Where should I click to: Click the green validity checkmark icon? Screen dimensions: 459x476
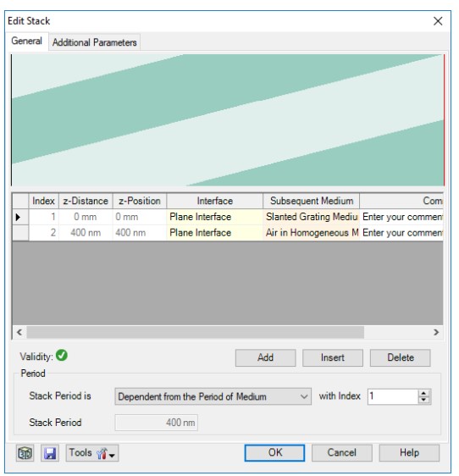pyautogui.click(x=62, y=355)
